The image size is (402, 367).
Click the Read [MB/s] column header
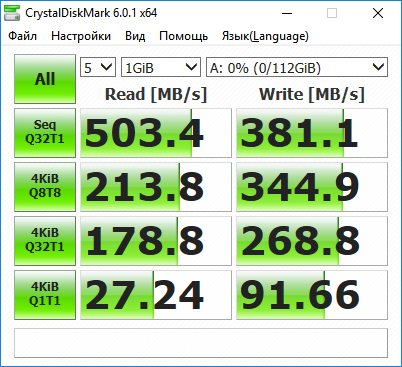(x=156, y=94)
